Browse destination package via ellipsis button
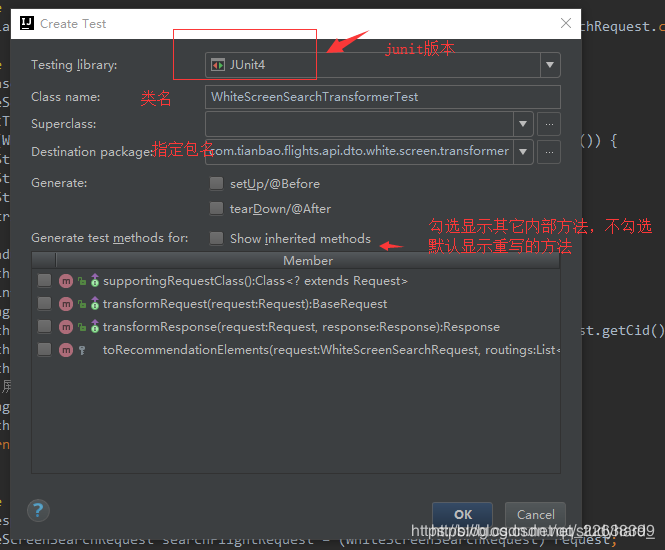 tap(549, 151)
